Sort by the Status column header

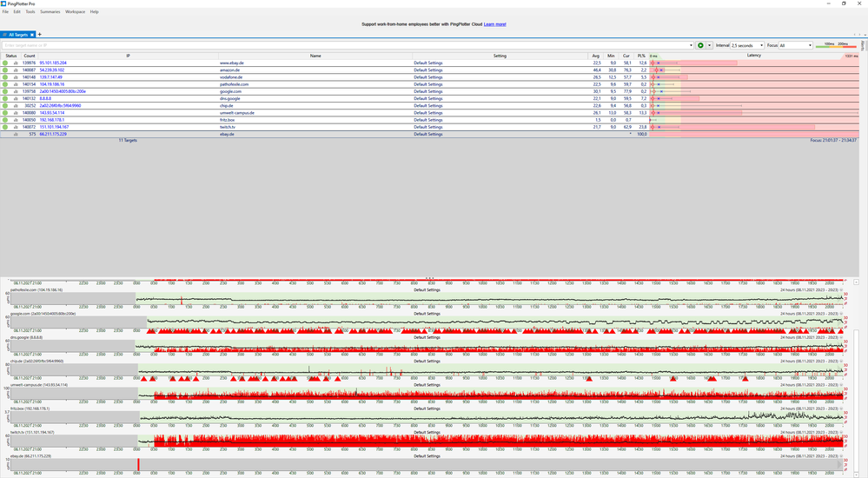click(x=11, y=56)
